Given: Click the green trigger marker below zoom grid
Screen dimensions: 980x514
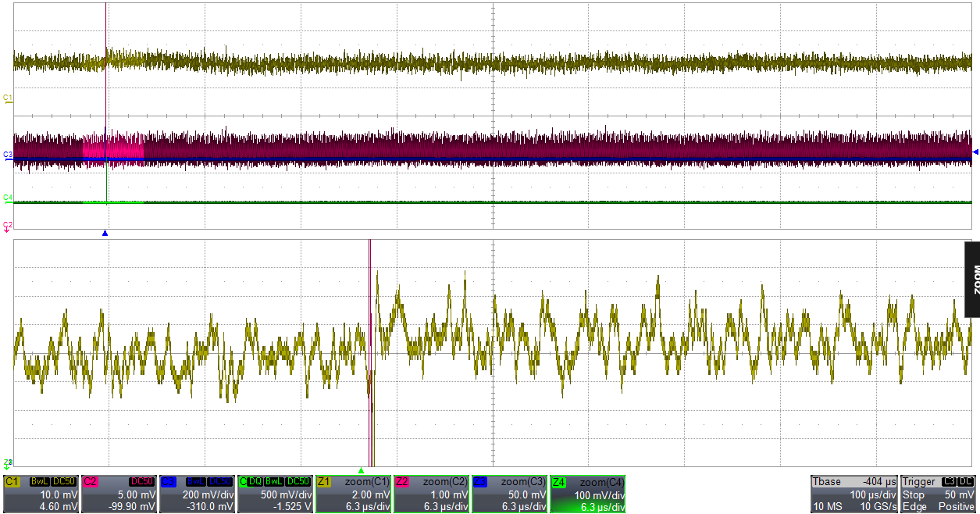Looking at the screenshot, I should tap(361, 470).
